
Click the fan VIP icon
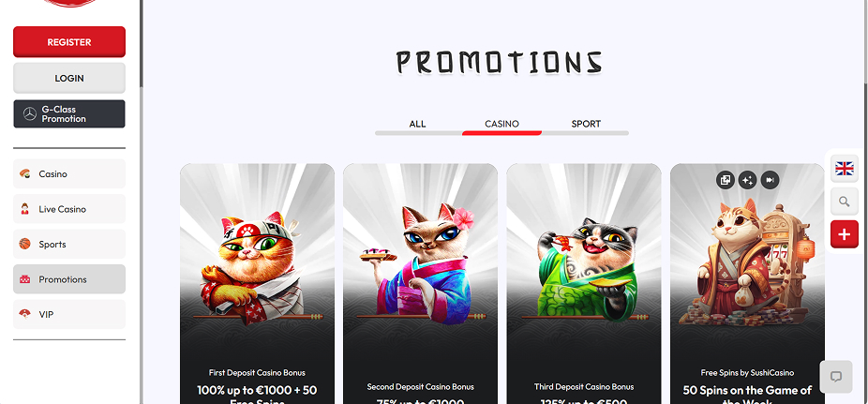tap(25, 314)
